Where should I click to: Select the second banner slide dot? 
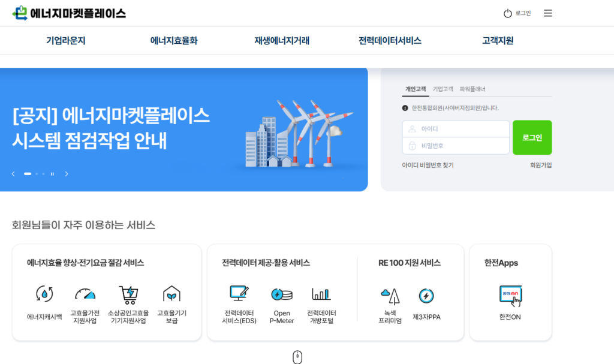click(37, 173)
